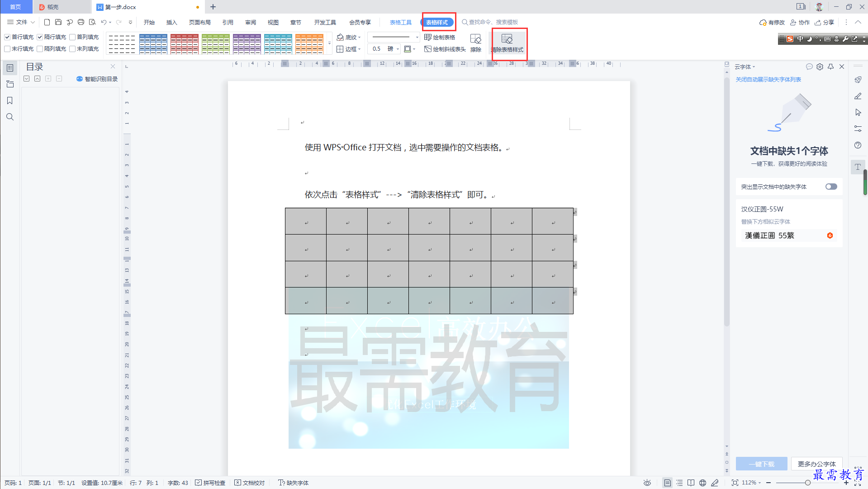
Task: Click the 智能识别目录 button
Action: [97, 79]
